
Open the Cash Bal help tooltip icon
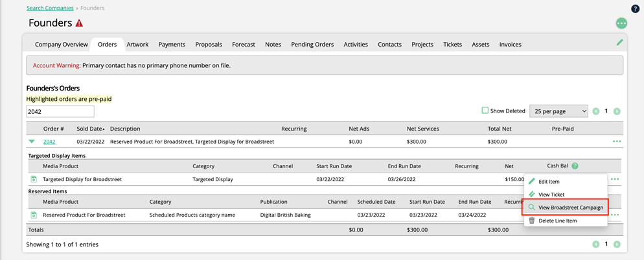point(575,166)
